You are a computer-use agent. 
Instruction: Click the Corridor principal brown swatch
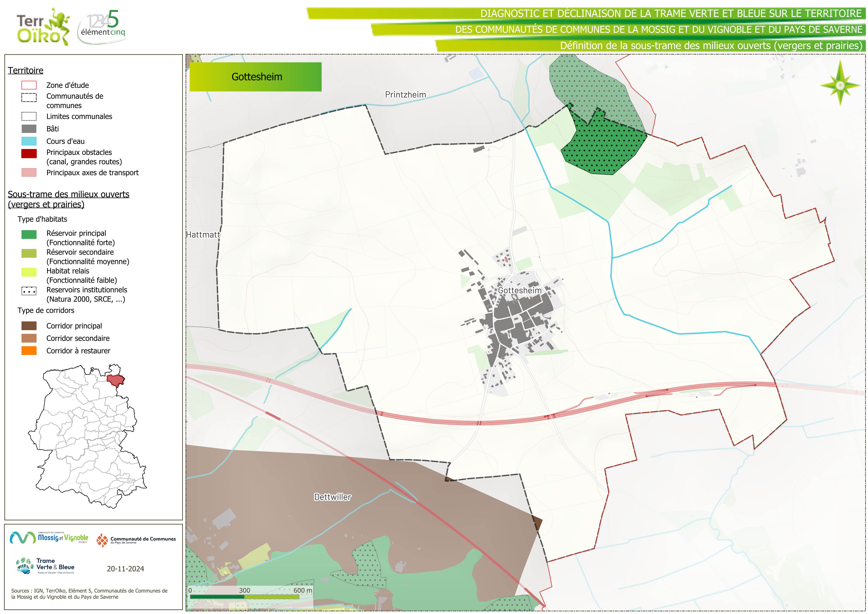29,326
